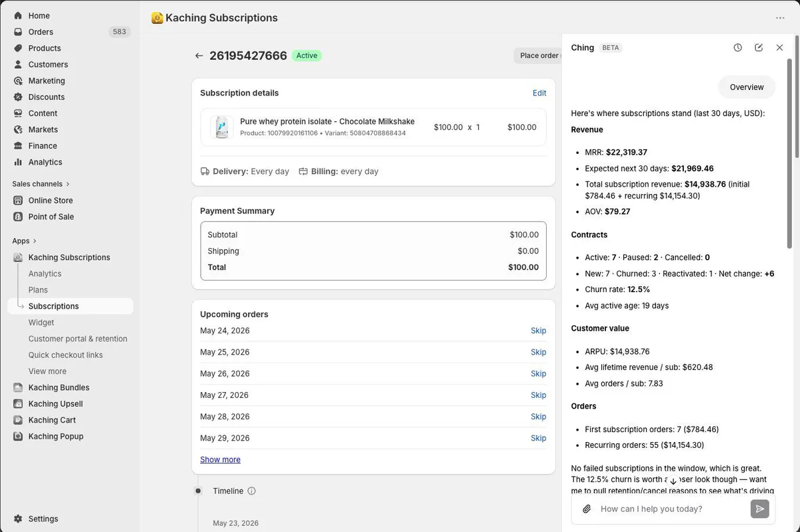
Task: Select Subscriptions in the sidebar
Action: click(71, 306)
